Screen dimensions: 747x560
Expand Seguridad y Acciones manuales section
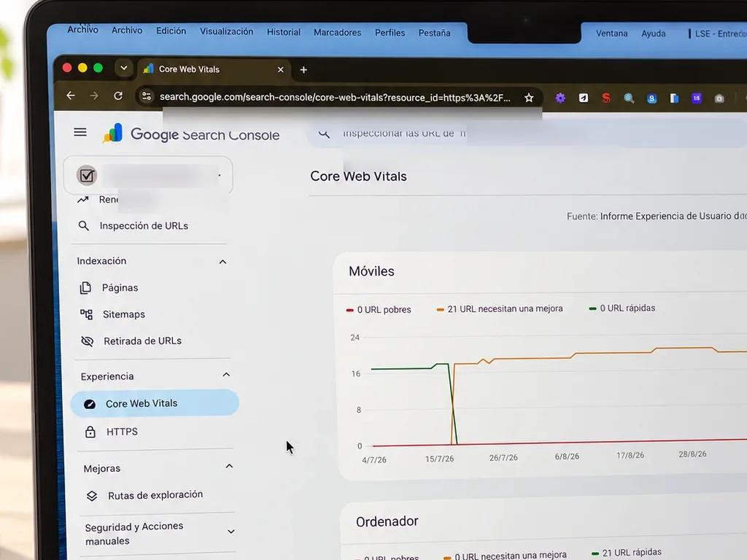231,532
